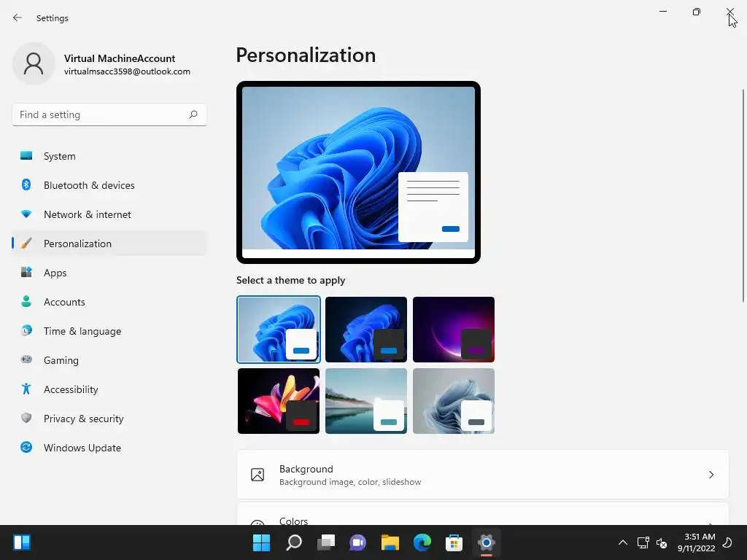Click Virtual MachineAccount name
This screenshot has height=560, width=747.
[120, 58]
